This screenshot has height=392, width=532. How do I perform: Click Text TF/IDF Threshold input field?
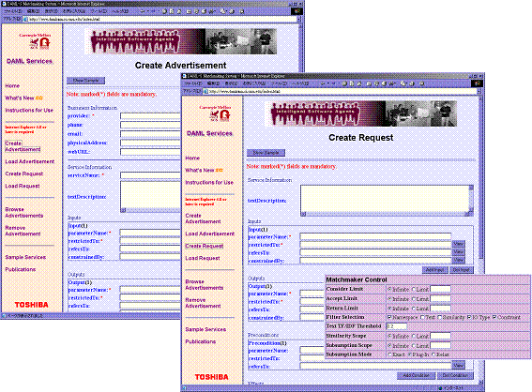[x=397, y=326]
